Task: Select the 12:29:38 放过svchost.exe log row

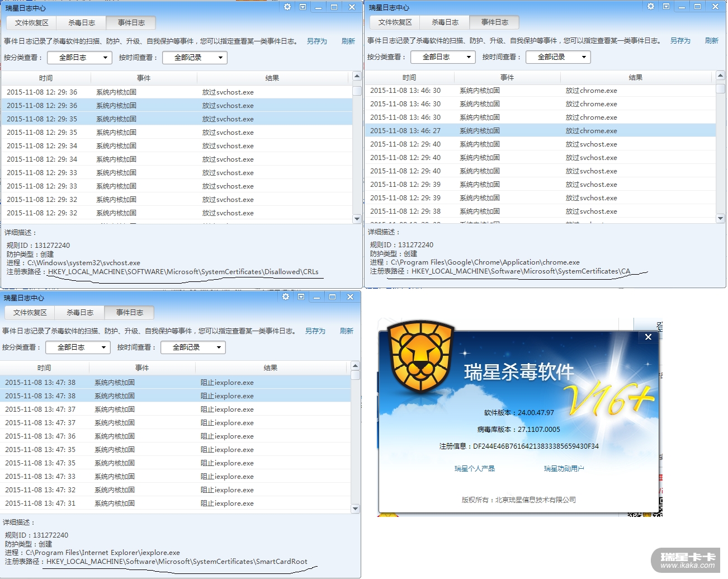Action: 540,211
